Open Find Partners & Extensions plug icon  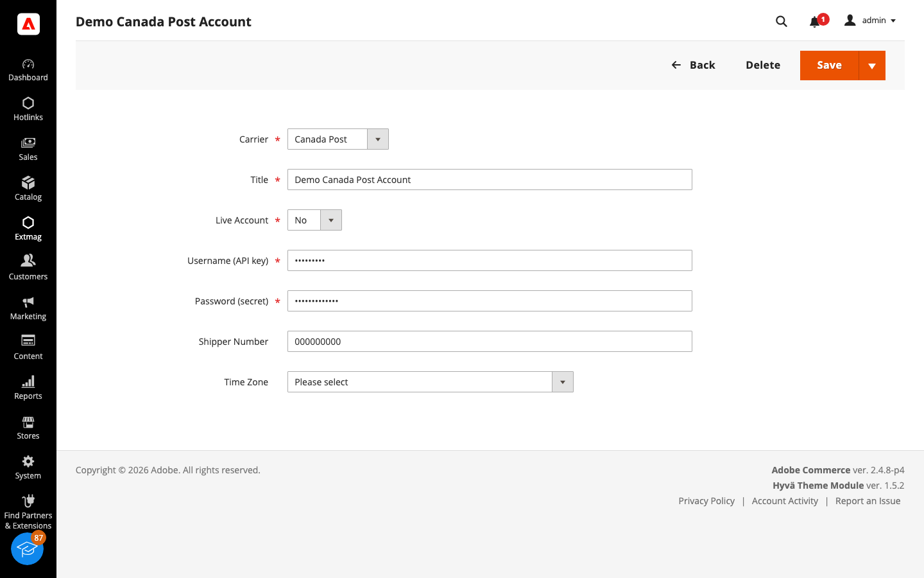(28, 501)
